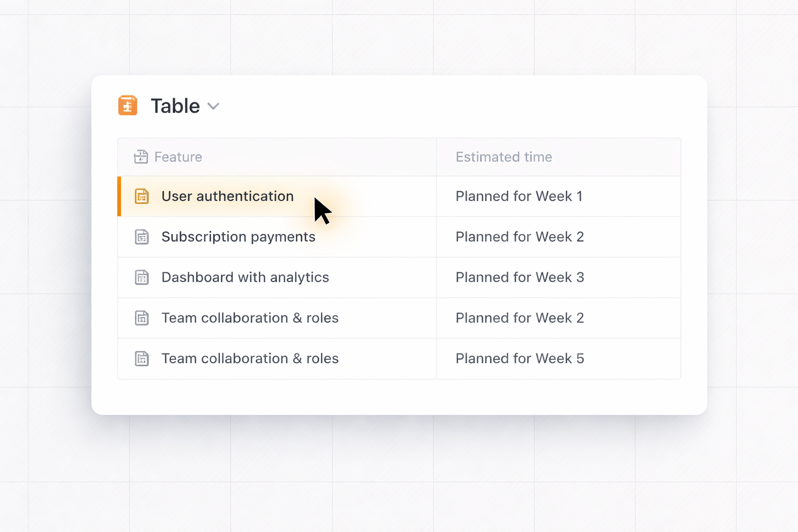Select Subscription payments' Planned for Week 2 cell

click(x=520, y=237)
